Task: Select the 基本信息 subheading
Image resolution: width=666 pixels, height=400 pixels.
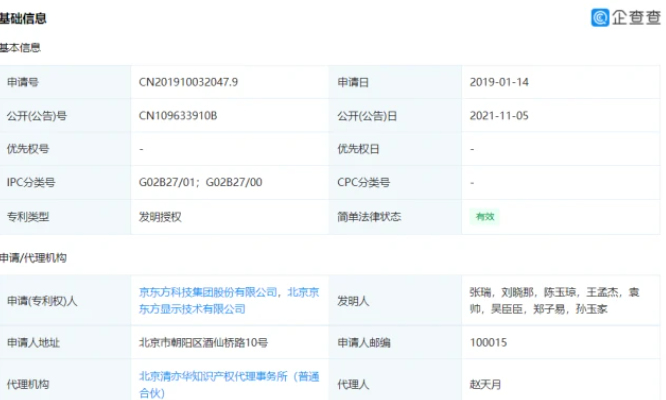Action: click(x=20, y=48)
